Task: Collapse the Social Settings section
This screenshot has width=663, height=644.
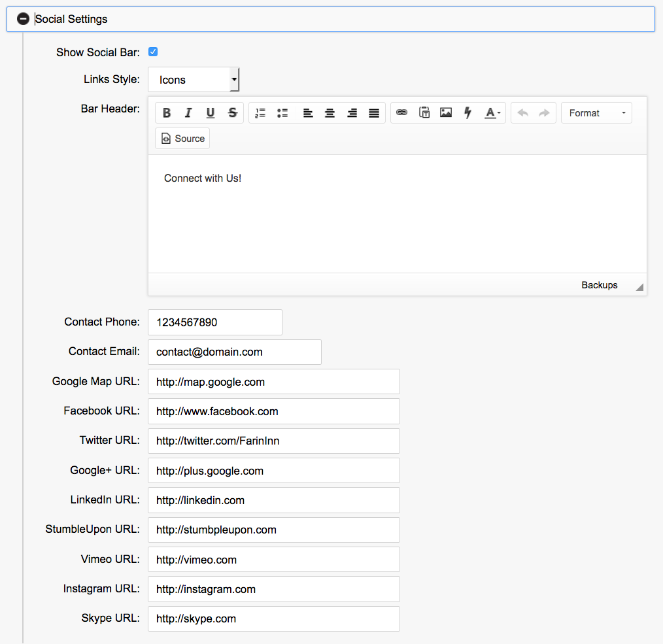Action: point(23,19)
